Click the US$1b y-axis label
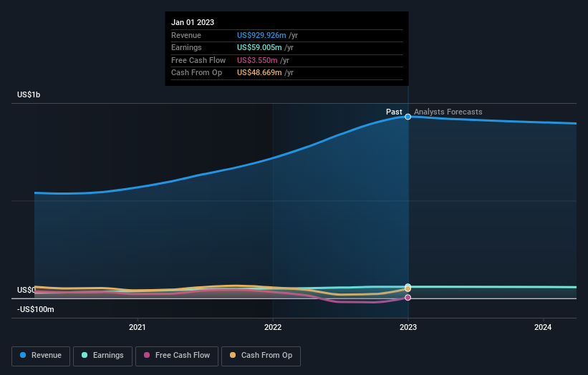This screenshot has height=375, width=588. click(29, 94)
